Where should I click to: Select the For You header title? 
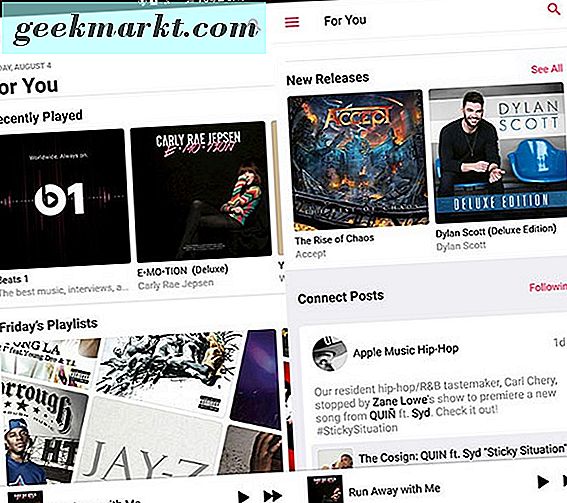pos(345,21)
